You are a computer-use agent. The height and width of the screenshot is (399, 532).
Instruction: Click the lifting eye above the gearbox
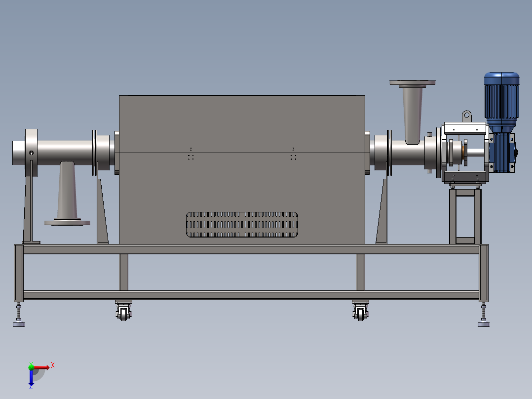click(x=467, y=116)
